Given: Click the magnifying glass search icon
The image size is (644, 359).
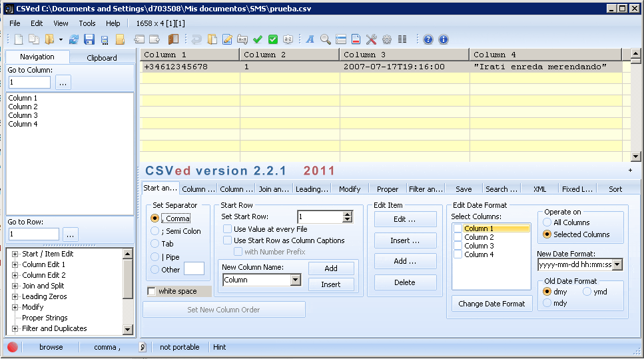Looking at the screenshot, I should coord(325,39).
